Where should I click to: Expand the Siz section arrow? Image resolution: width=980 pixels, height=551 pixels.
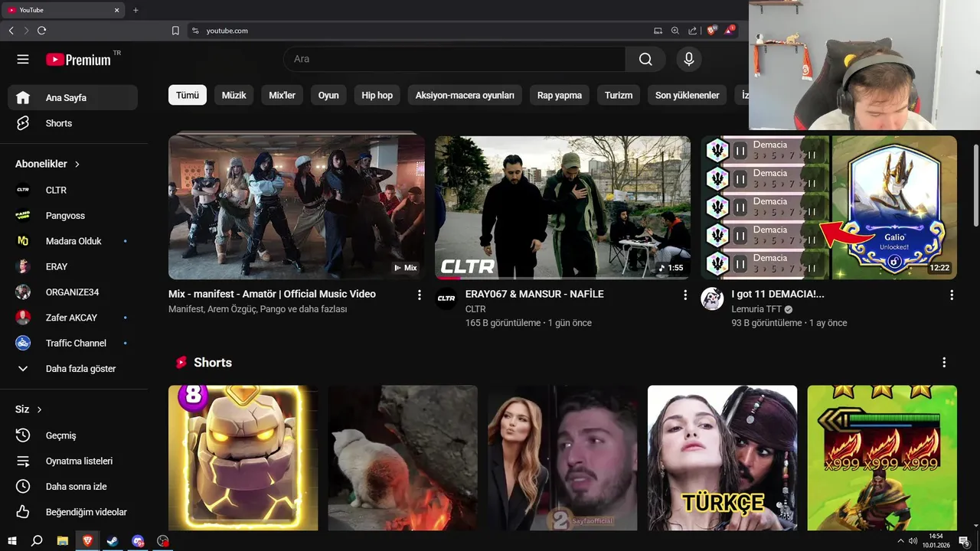[x=40, y=409]
